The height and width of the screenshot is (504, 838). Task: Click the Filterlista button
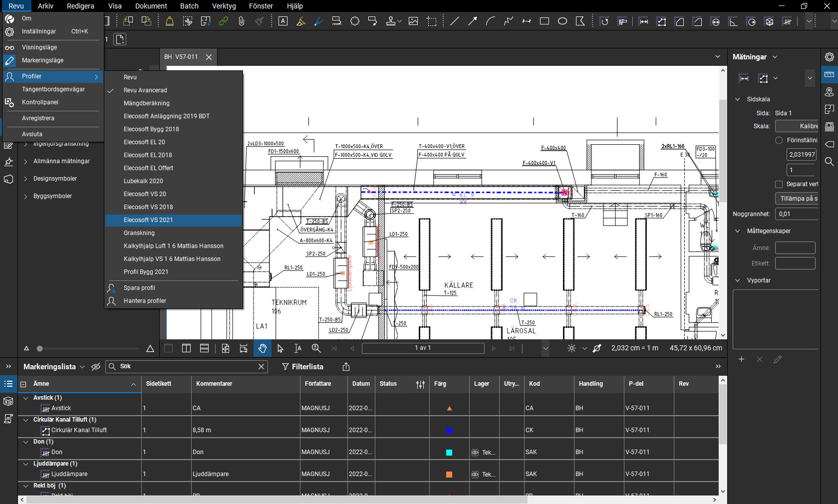click(302, 367)
